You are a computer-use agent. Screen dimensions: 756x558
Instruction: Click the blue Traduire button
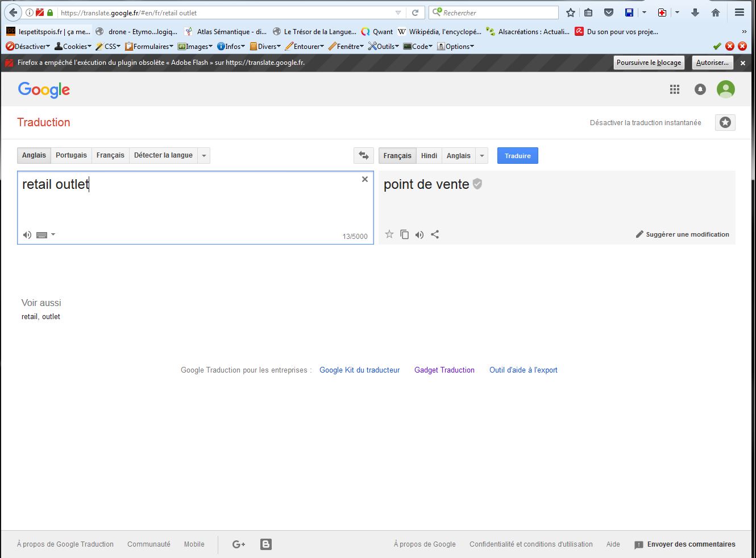tap(517, 156)
